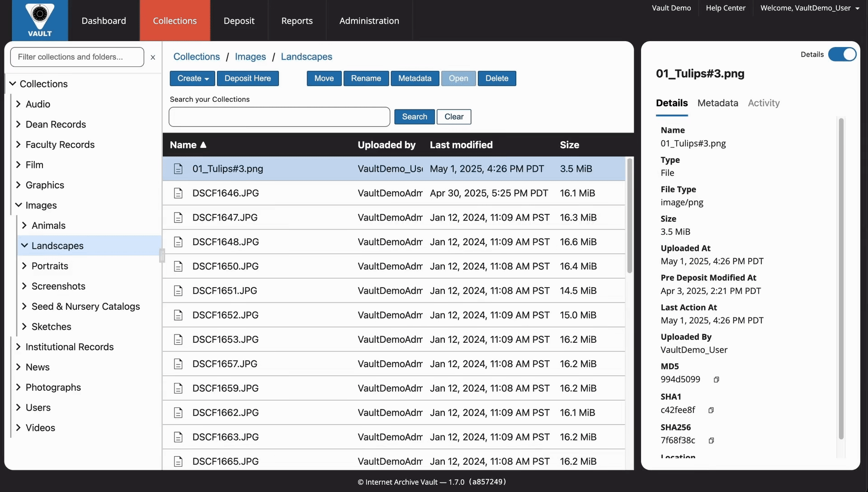Expand the Audio collection folder
Image resolution: width=868 pixels, height=492 pixels.
[18, 104]
